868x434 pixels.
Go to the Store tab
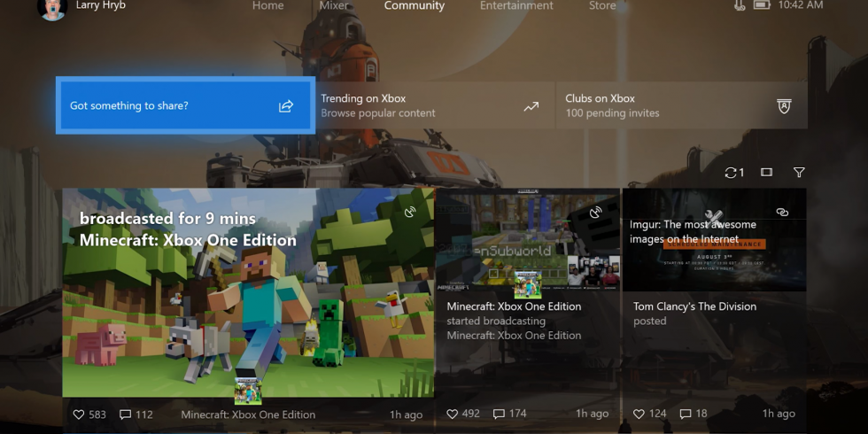click(602, 5)
